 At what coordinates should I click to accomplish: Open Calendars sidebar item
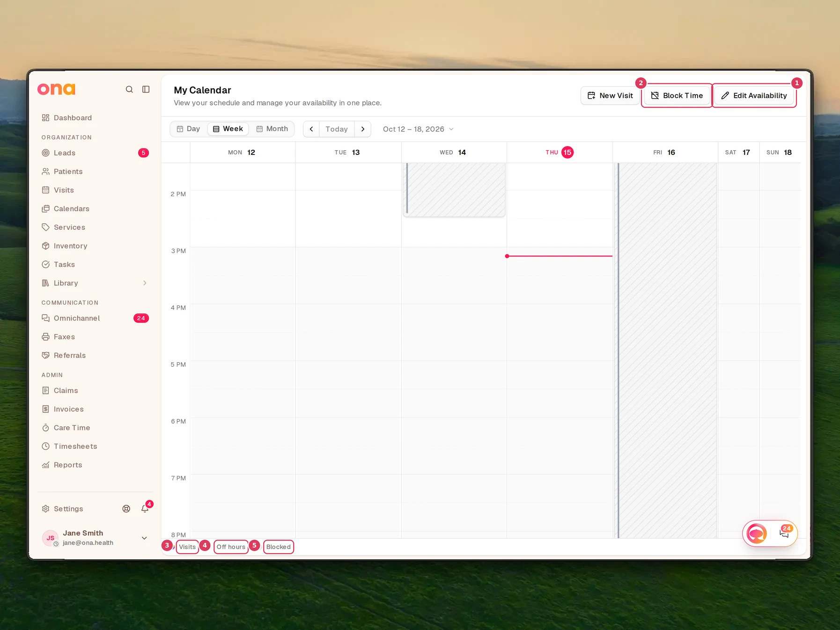point(95,209)
